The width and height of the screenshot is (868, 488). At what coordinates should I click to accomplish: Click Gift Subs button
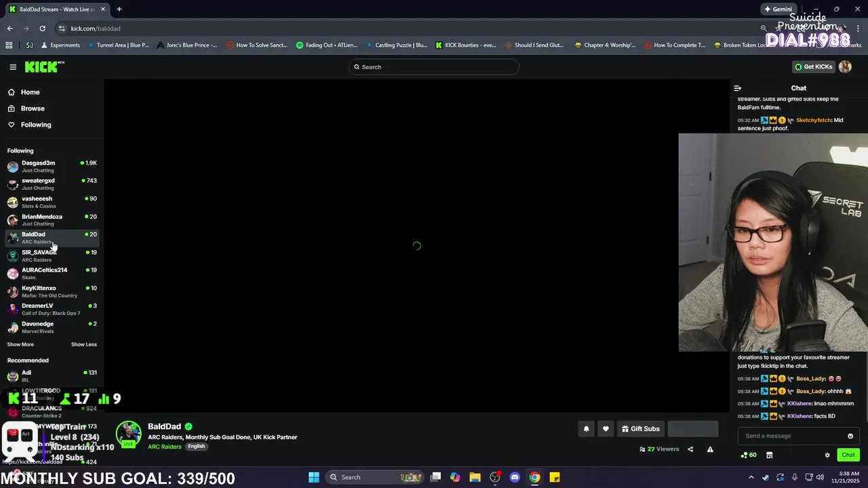point(640,429)
